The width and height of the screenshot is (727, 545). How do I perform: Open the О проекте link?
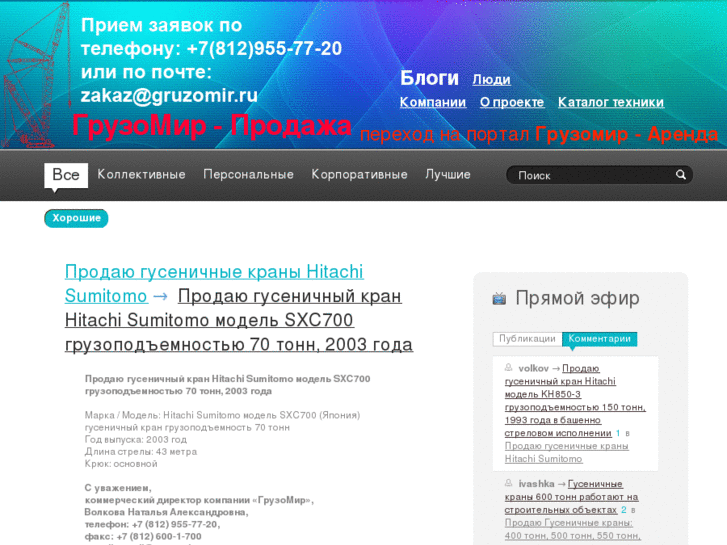pos(512,102)
